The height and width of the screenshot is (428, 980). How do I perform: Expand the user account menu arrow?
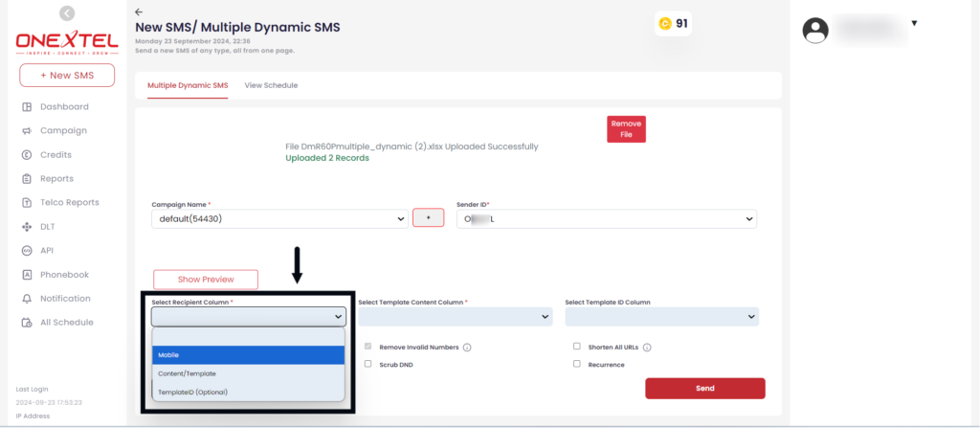[x=914, y=23]
